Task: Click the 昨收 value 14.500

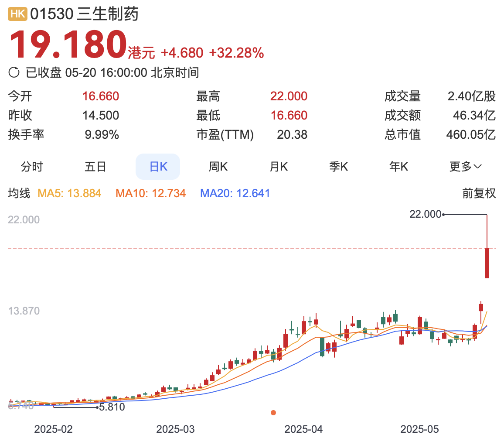Action: coord(101,116)
